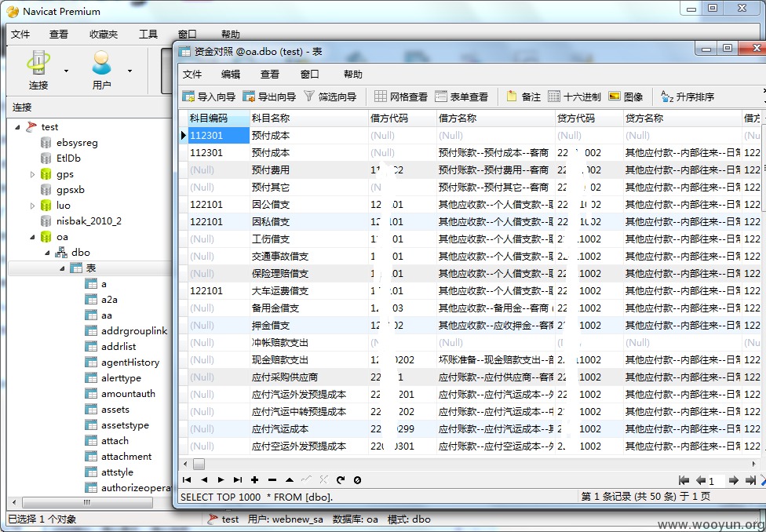The image size is (766, 532).
Task: Collapse the oa database node
Action: click(x=32, y=238)
